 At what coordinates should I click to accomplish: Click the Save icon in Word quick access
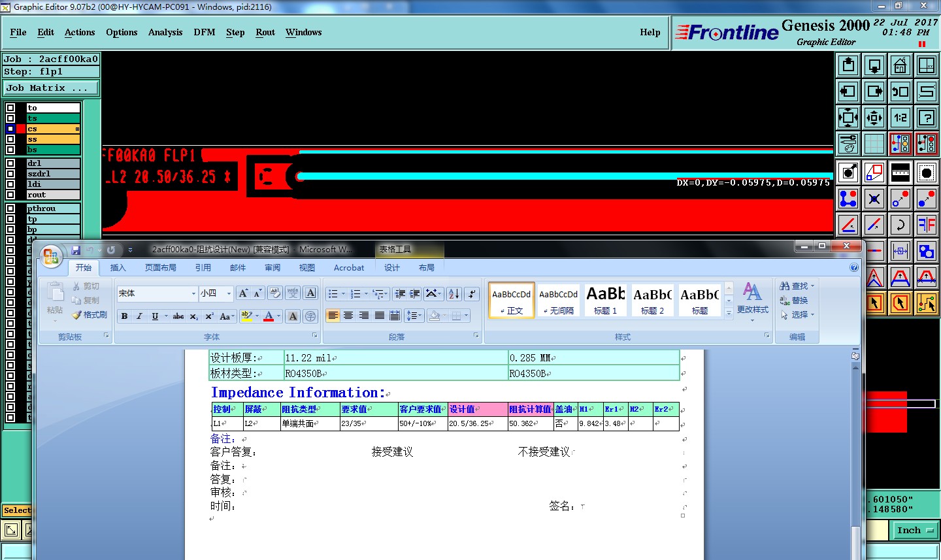click(x=76, y=250)
